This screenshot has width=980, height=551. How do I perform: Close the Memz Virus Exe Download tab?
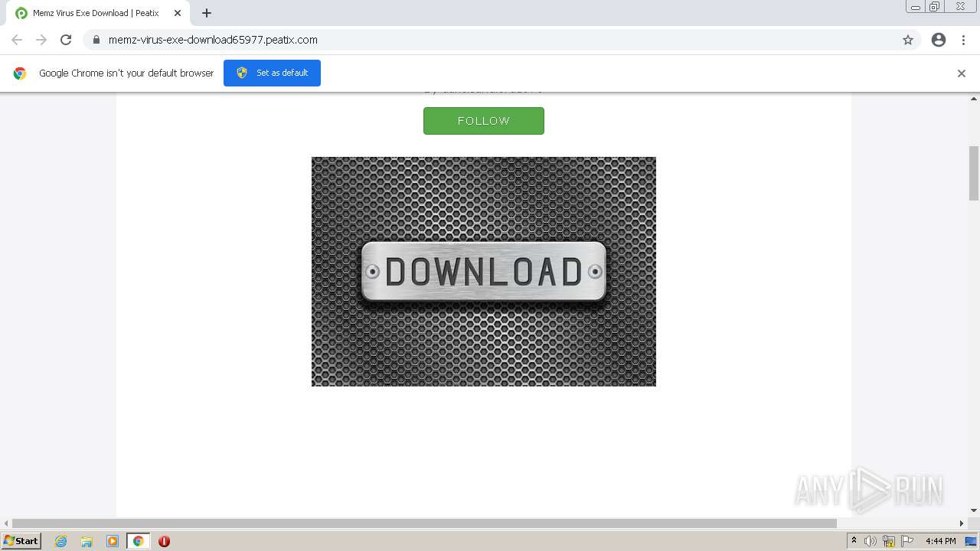pyautogui.click(x=178, y=13)
